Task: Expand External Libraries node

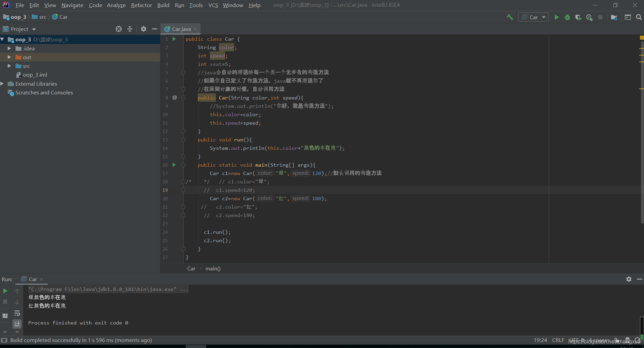Action: tap(2, 84)
